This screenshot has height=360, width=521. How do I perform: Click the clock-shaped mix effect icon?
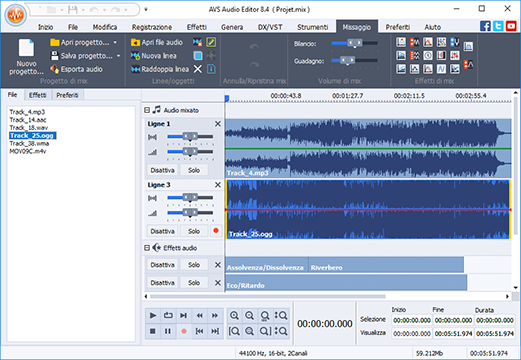pos(428,55)
